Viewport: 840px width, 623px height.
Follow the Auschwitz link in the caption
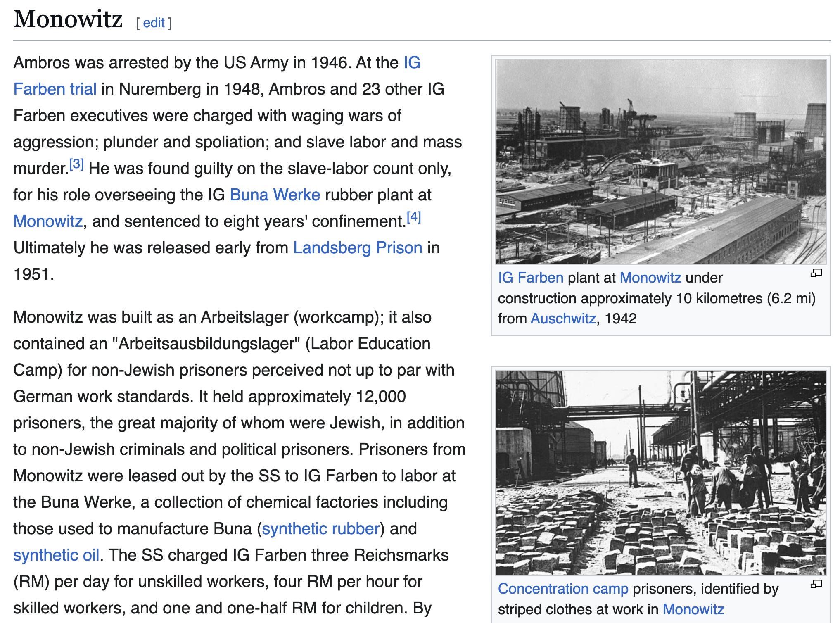[x=563, y=319]
